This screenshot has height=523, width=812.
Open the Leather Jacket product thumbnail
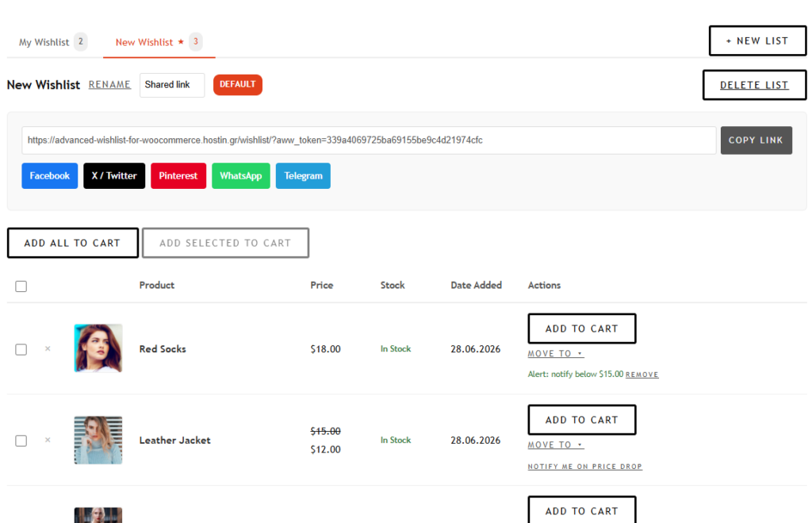tap(98, 440)
